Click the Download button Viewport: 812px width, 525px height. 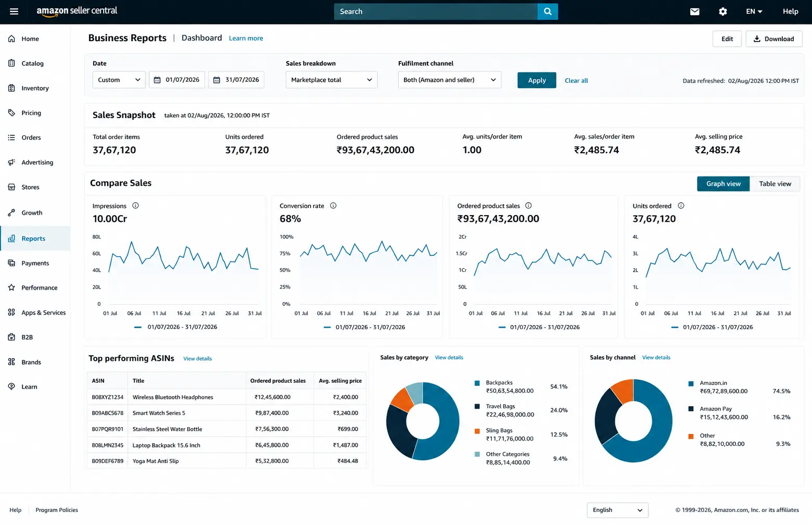773,39
